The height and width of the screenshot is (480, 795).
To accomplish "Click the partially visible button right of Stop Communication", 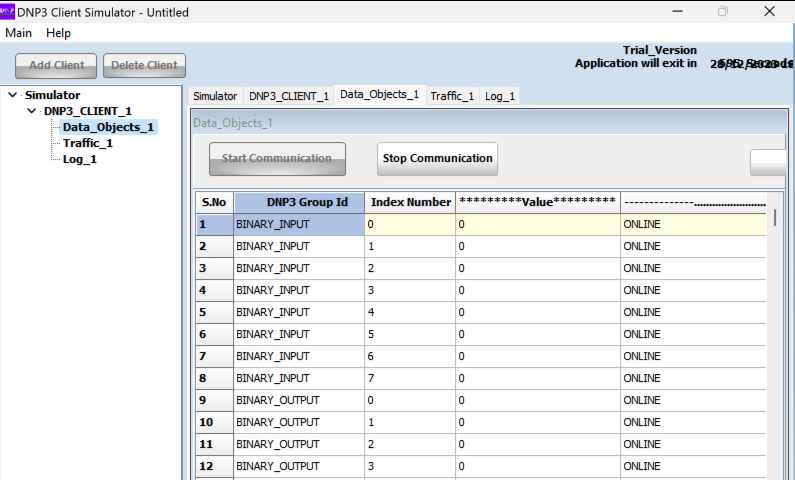I will pyautogui.click(x=768, y=163).
